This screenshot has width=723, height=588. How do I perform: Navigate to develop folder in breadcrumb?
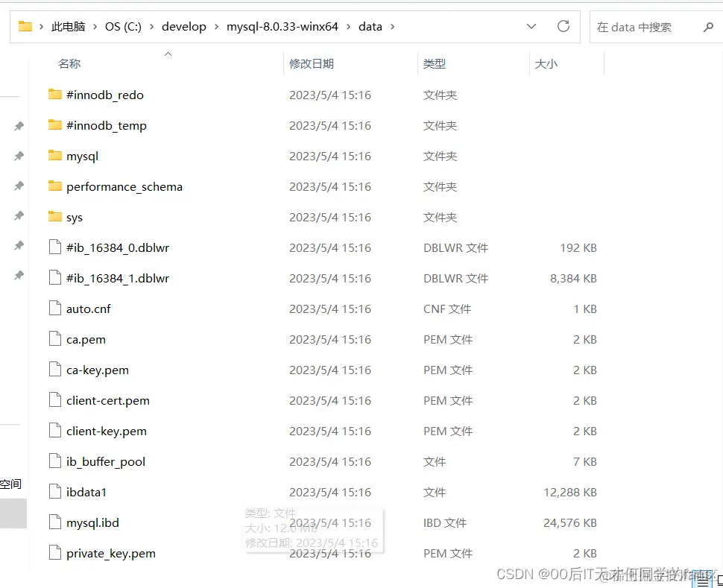click(x=184, y=27)
